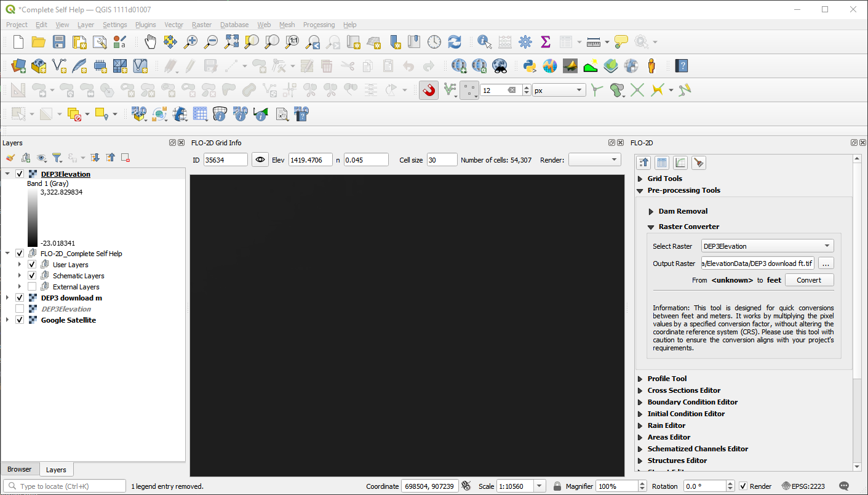Viewport: 868px width, 495px height.
Task: Uncheck the DEP3 download m layer
Action: coord(20,298)
